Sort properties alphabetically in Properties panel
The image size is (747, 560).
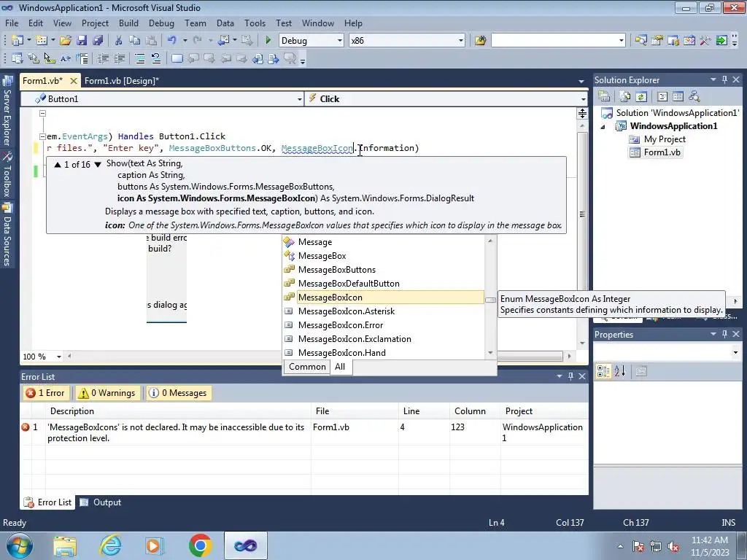pos(620,371)
